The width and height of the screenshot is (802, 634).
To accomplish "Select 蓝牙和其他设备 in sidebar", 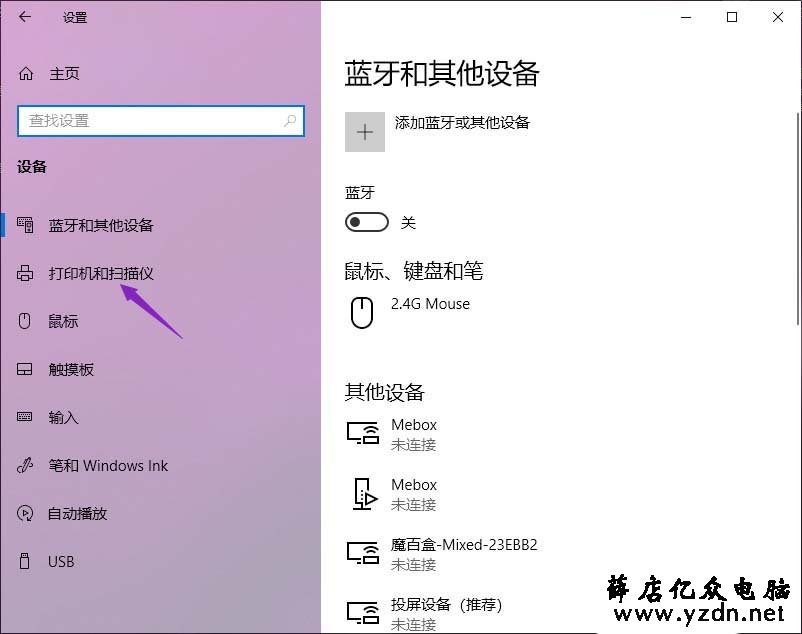I will tap(101, 225).
